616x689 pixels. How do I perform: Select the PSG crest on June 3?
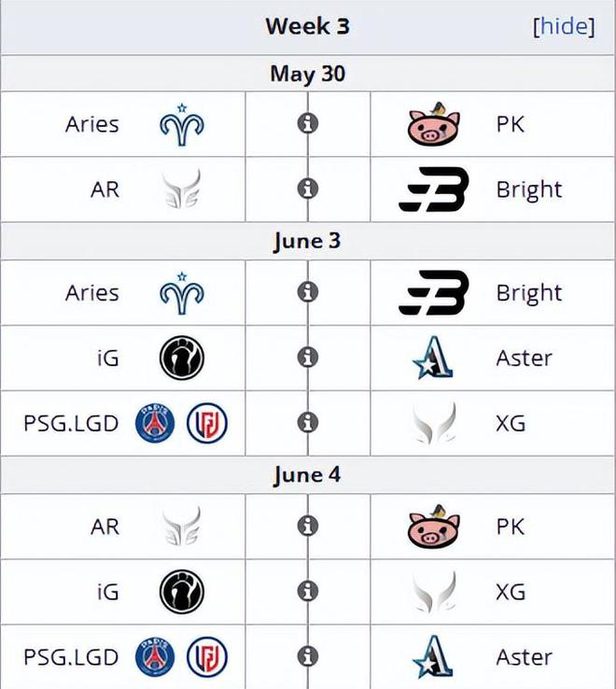[x=155, y=423]
